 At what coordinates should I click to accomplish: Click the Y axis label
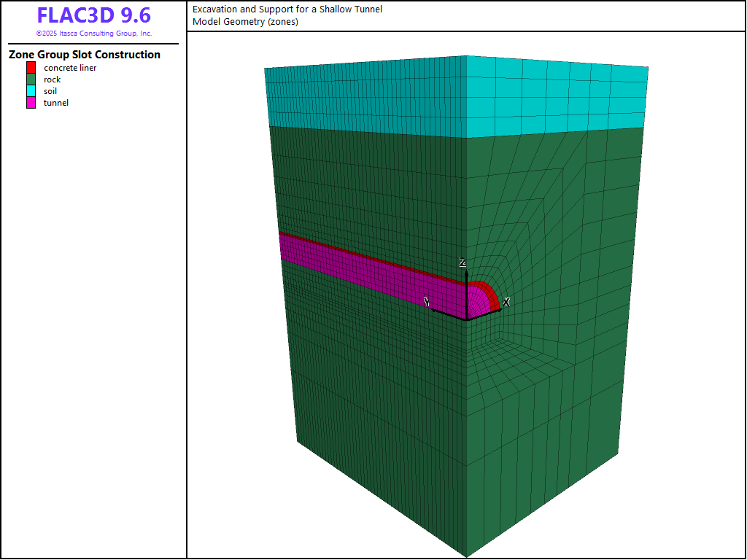coord(427,302)
